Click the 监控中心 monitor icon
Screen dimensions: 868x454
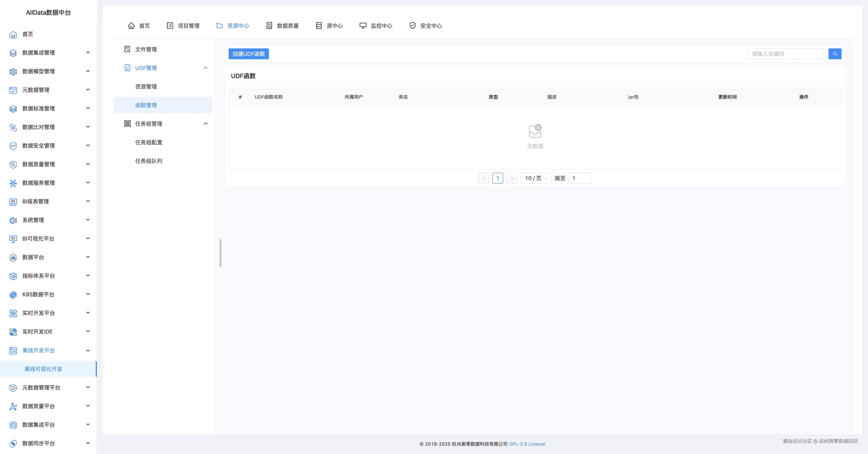pos(363,26)
